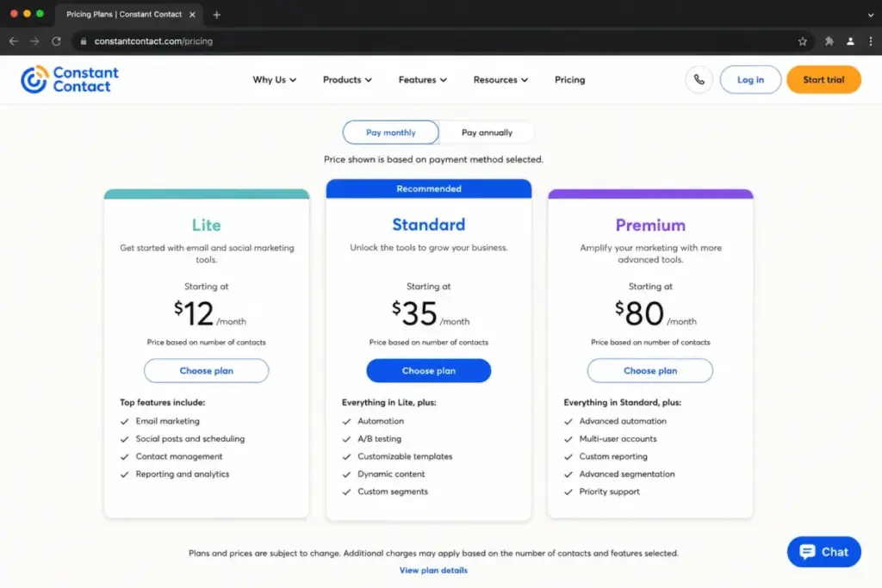
Task: Open the Chat widget
Action: tap(823, 552)
